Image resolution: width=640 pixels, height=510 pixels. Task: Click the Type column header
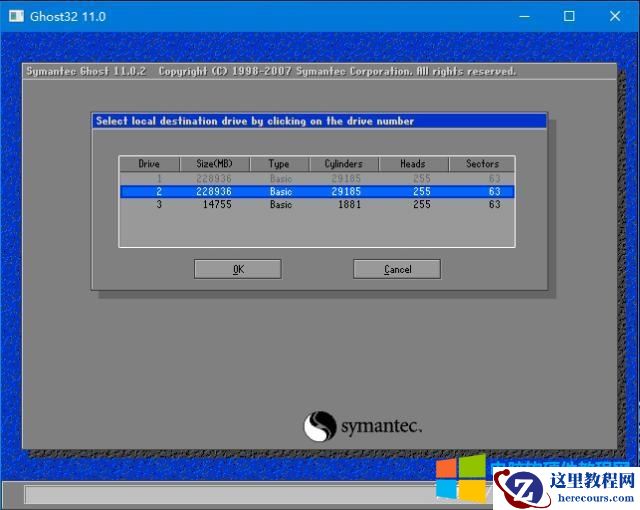pyautogui.click(x=279, y=164)
